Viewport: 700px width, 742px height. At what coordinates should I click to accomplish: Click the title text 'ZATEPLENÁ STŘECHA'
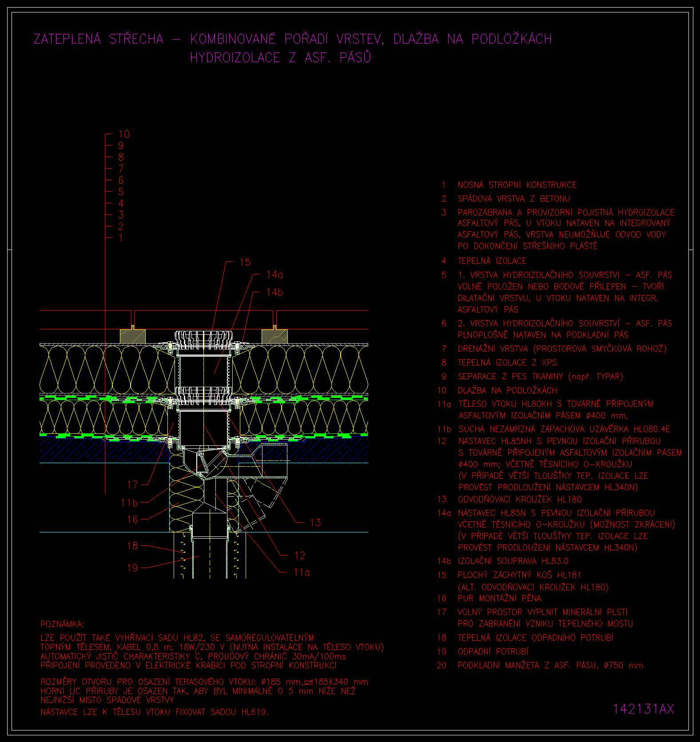coord(99,39)
